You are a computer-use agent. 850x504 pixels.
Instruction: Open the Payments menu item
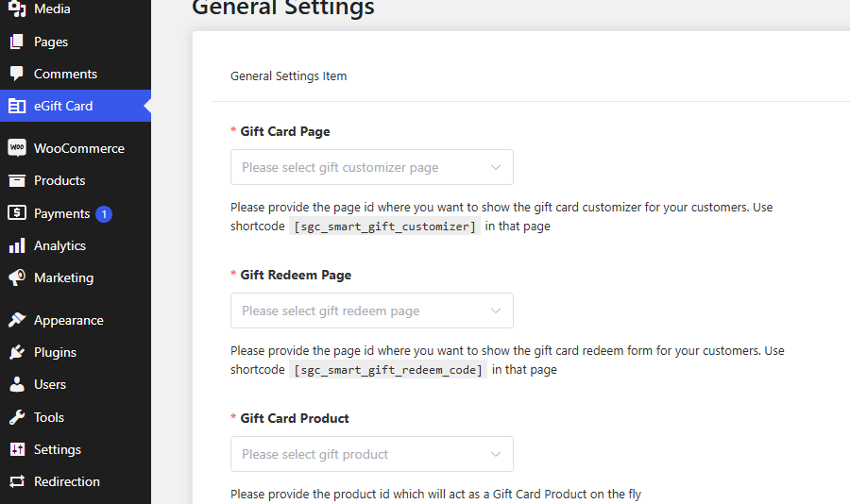click(61, 213)
